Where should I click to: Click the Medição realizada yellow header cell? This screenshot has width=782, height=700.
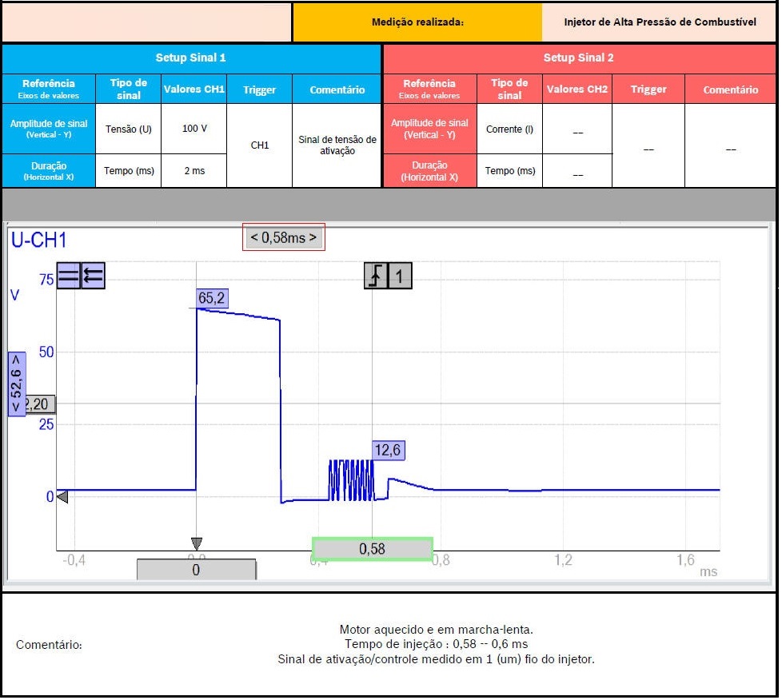pyautogui.click(x=417, y=22)
